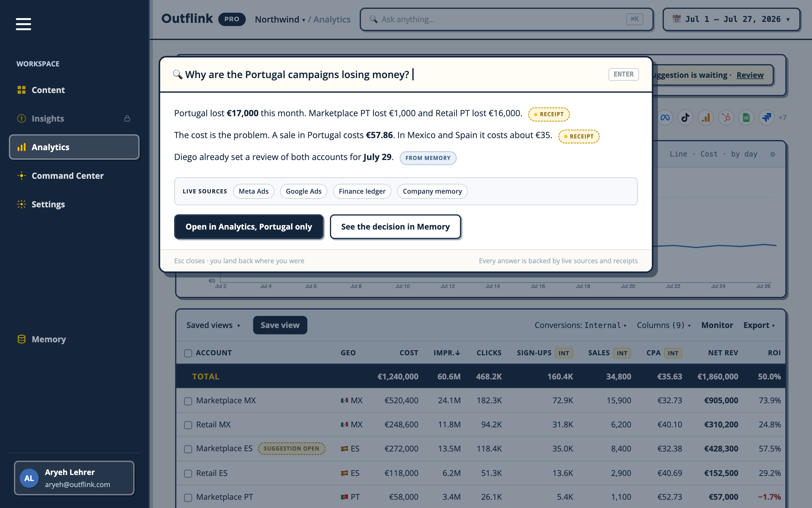Focus the Portugal campaigns question input
Viewport: 812px width, 508px height.
click(406, 74)
